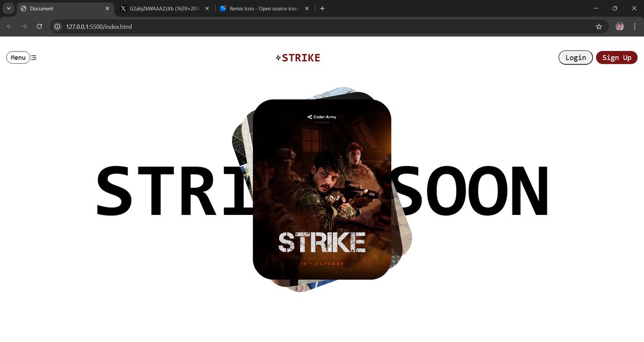Open the tab search dropdown arrow

click(9, 9)
